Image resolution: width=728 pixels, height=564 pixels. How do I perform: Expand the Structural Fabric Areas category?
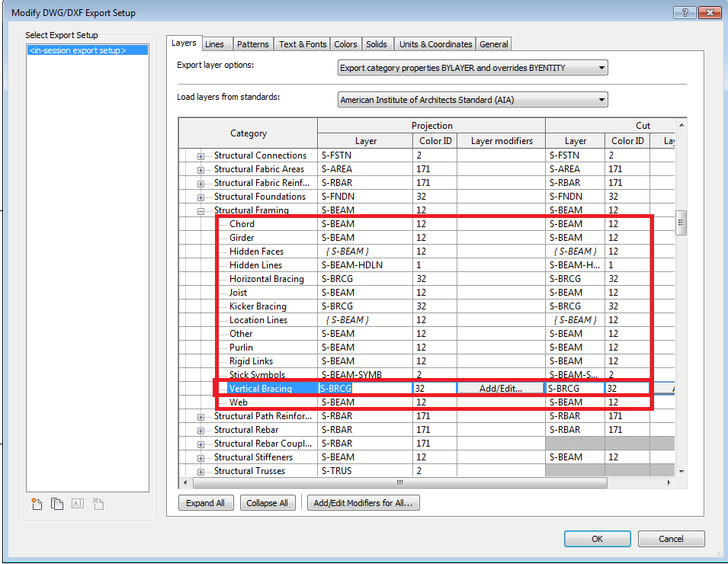pyautogui.click(x=200, y=170)
